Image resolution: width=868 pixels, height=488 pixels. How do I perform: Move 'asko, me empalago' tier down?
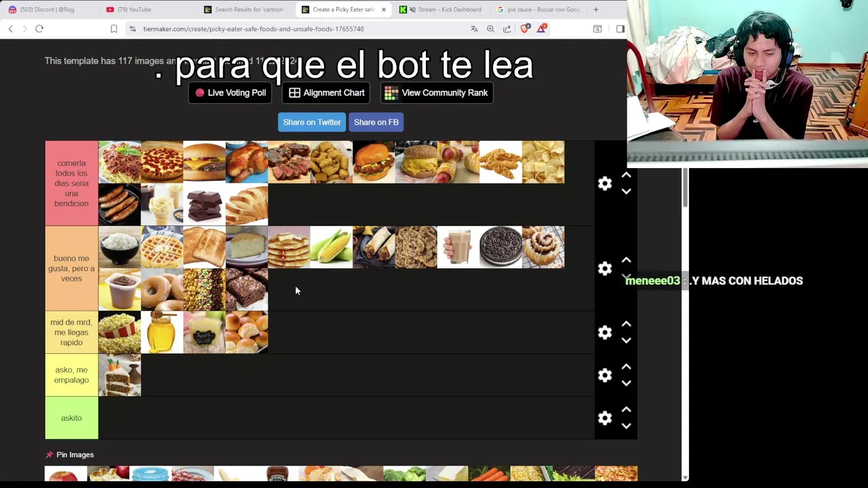click(x=627, y=383)
